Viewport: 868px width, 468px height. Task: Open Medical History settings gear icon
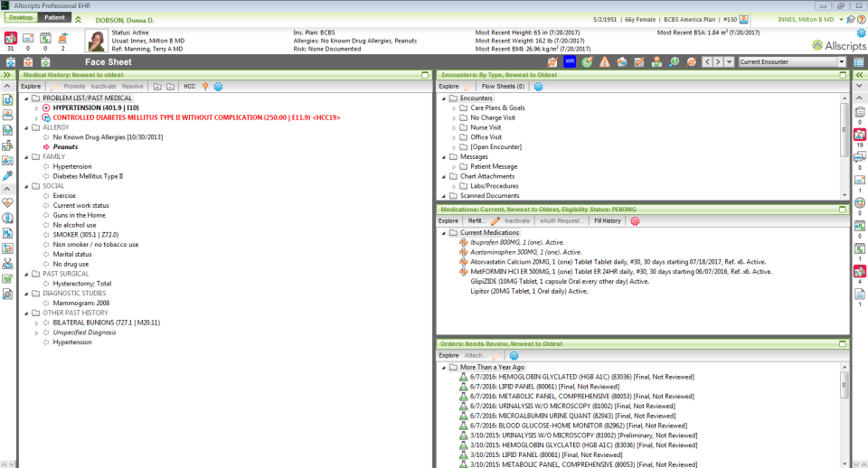[x=218, y=87]
